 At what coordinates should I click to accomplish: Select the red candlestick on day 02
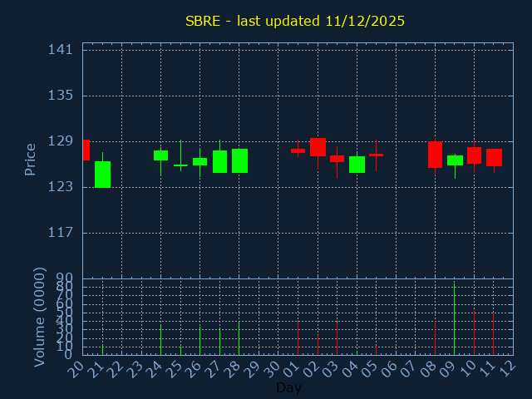(x=318, y=147)
